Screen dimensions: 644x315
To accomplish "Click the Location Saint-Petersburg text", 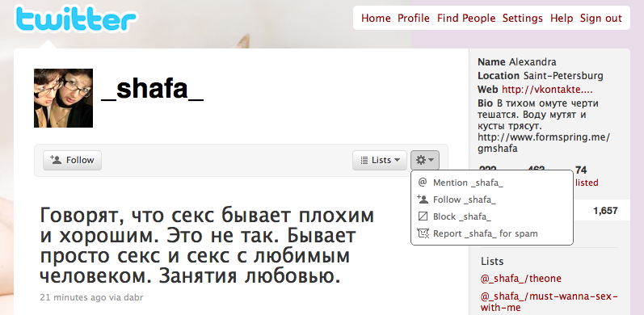I will click(540, 76).
